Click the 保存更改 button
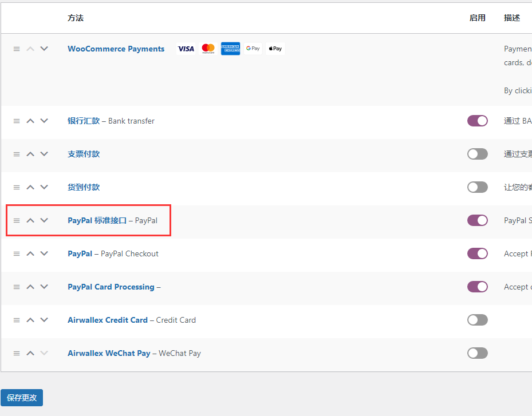Image resolution: width=532 pixels, height=416 pixels. [22, 398]
